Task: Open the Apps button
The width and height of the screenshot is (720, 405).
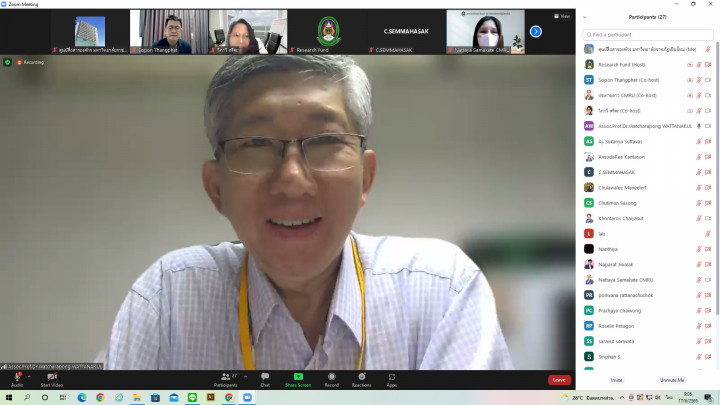Action: tap(392, 379)
